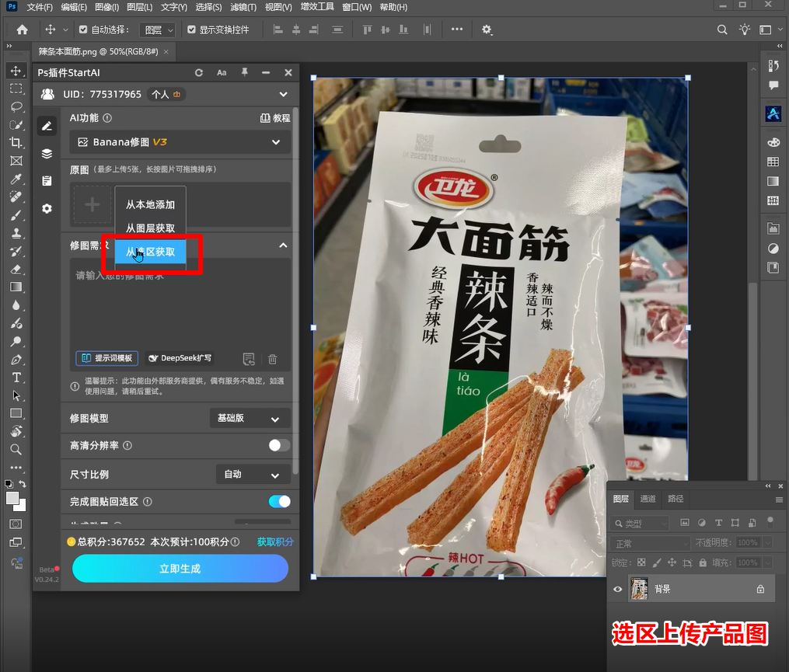This screenshot has width=789, height=672.
Task: Open options bar gear settings
Action: click(x=487, y=30)
